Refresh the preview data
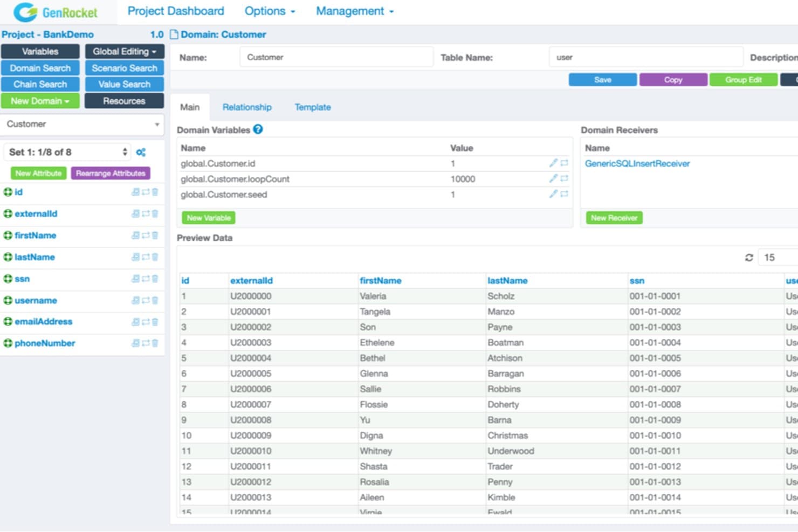The image size is (798, 532). point(749,258)
